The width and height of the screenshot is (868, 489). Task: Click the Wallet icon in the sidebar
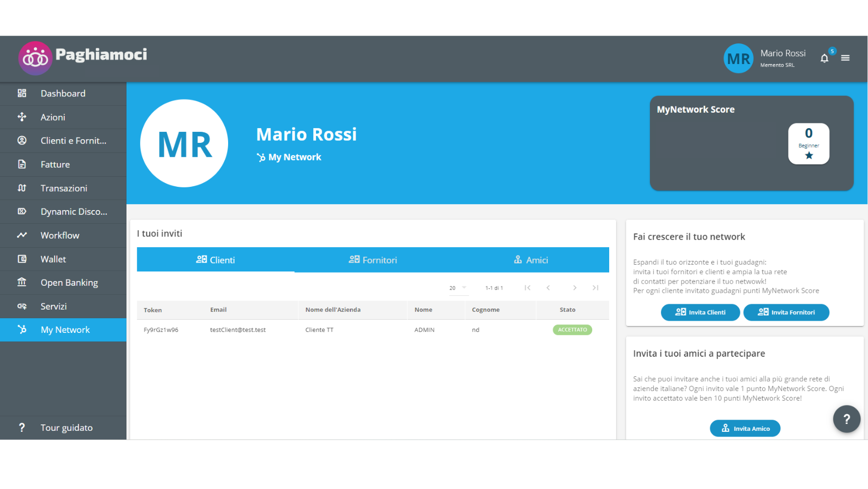point(22,259)
